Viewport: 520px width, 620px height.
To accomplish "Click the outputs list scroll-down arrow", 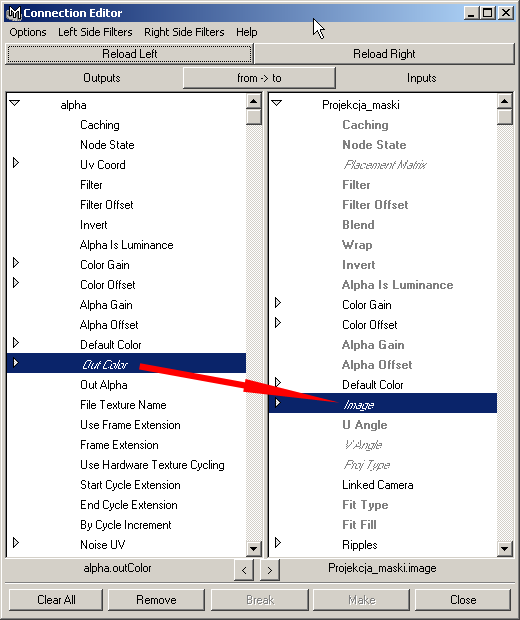I will click(253, 548).
